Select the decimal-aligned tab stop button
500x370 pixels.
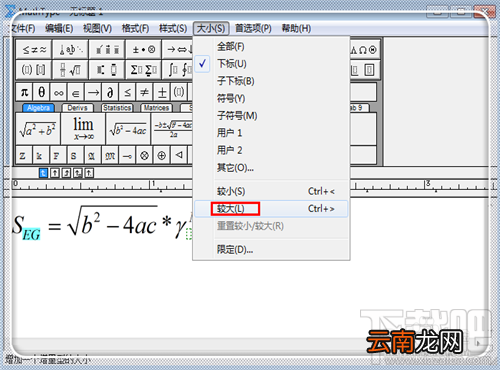89,173
